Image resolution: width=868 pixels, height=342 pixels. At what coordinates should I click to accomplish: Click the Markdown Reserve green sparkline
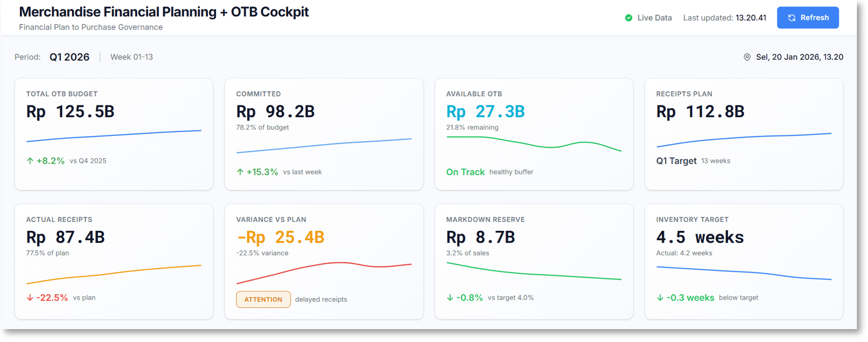pos(534,272)
